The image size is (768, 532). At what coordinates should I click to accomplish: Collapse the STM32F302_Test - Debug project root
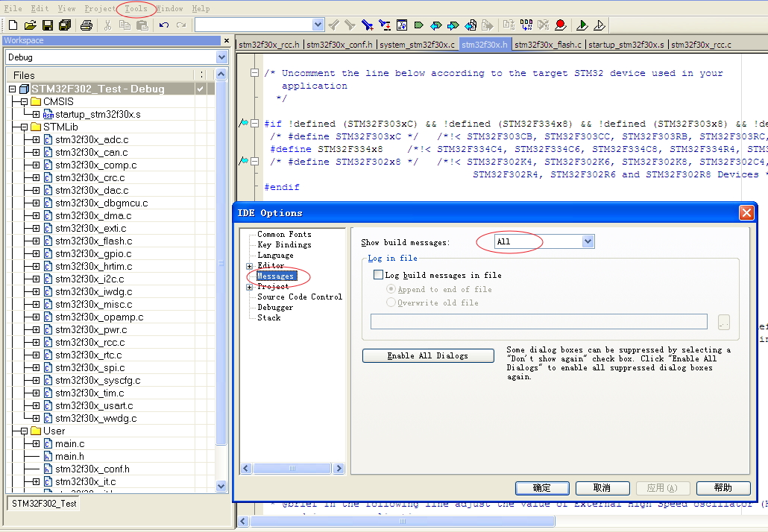[x=12, y=89]
